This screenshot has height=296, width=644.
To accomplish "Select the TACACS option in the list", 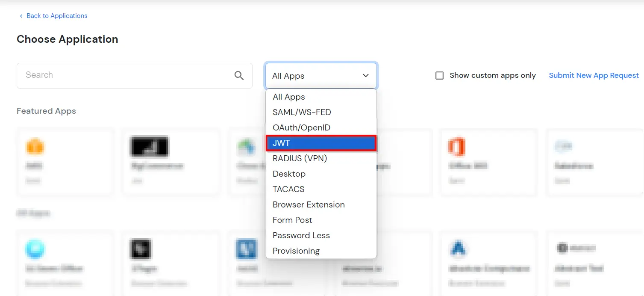I will (x=288, y=189).
